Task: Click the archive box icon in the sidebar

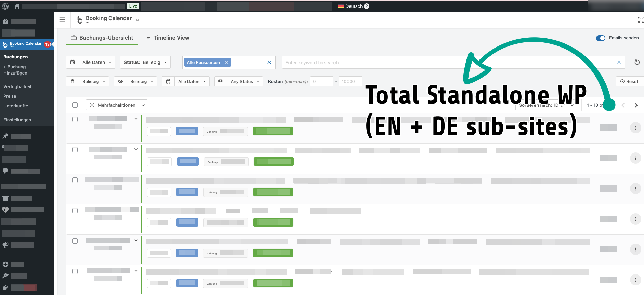Action: (x=5, y=198)
